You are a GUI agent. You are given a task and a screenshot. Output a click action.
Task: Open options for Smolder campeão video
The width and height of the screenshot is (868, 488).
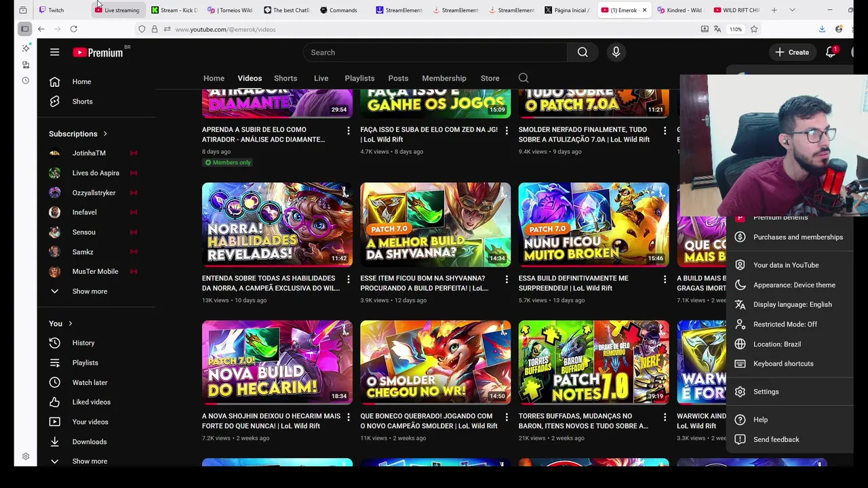coord(507,417)
